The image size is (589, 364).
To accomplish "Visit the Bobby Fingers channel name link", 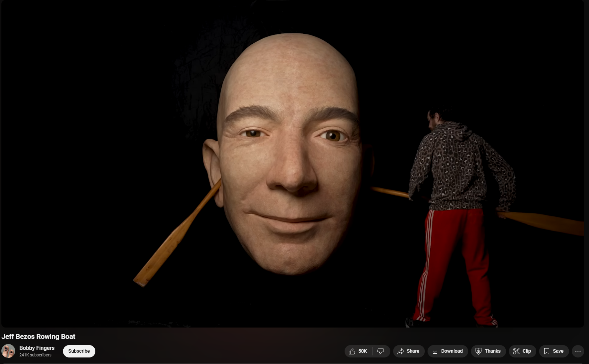I will click(37, 348).
